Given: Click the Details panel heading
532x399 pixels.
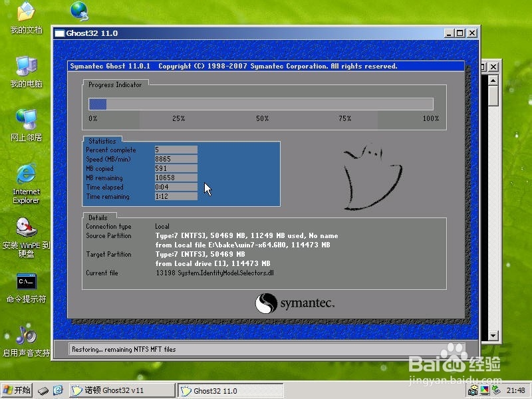Looking at the screenshot, I should 98,217.
